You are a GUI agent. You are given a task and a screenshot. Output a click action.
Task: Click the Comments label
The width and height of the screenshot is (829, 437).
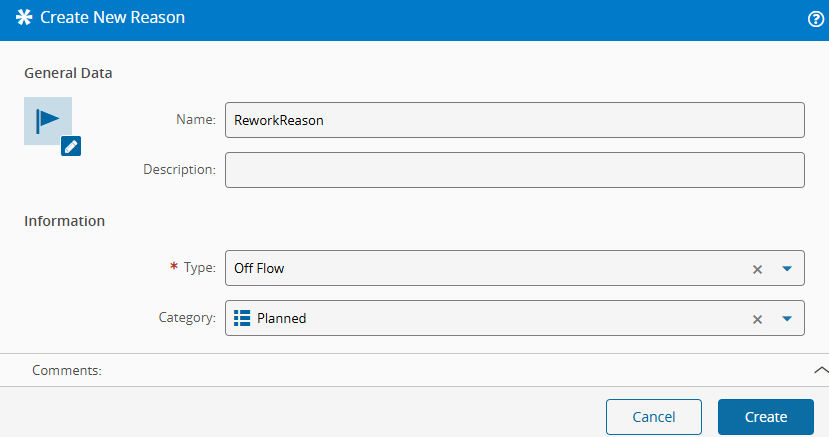point(67,370)
